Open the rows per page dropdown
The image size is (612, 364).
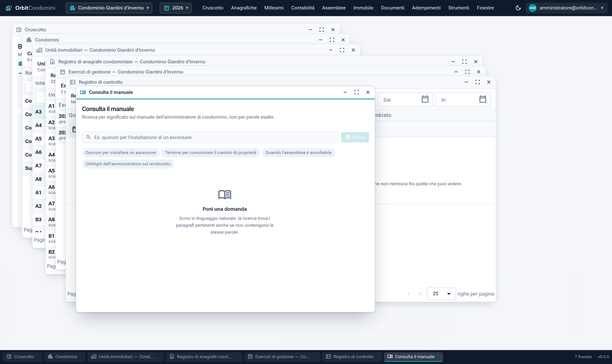point(441,294)
